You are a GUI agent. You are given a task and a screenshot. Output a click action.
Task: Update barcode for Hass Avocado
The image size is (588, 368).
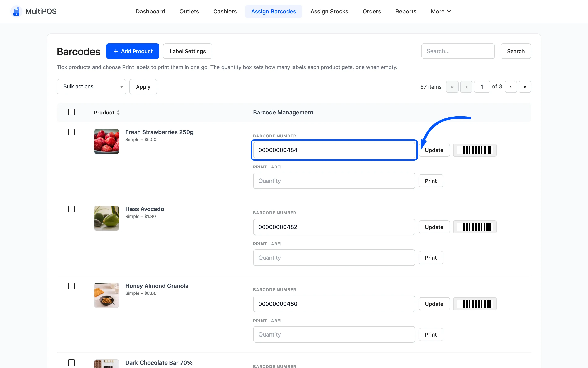pos(434,227)
